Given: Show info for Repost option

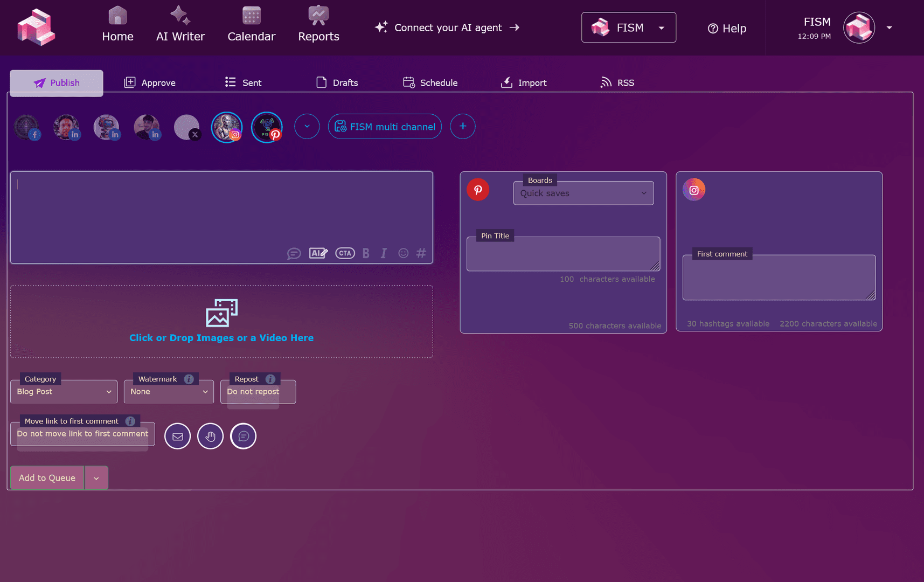Looking at the screenshot, I should 270,379.
